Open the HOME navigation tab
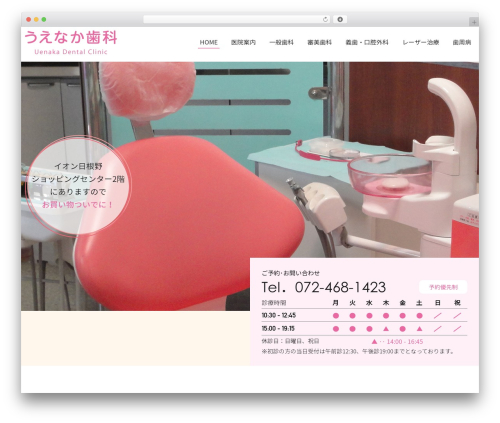Screen dimensions: 500x423 click(209, 43)
